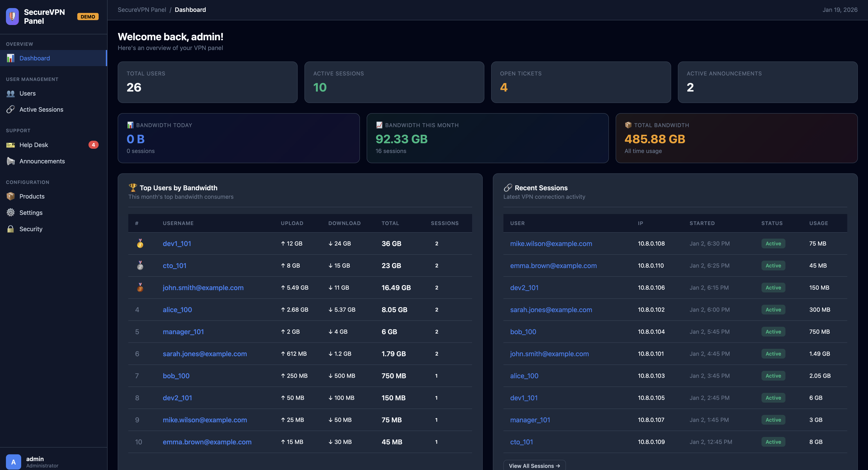Screen dimensions: 868x470
Task: Click the Dashboard bar chart icon
Action: tap(10, 58)
